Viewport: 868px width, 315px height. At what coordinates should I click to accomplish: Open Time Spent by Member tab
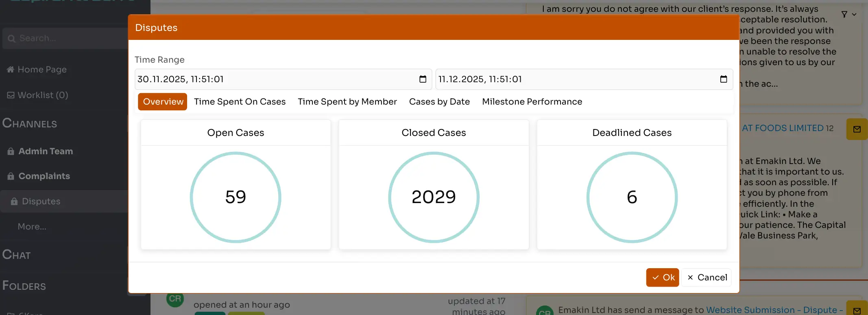[x=347, y=102]
